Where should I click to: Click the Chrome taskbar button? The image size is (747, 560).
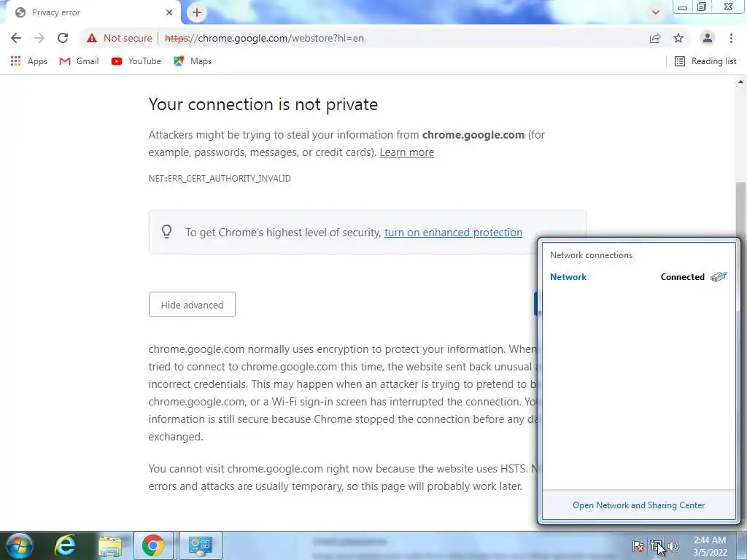click(153, 545)
